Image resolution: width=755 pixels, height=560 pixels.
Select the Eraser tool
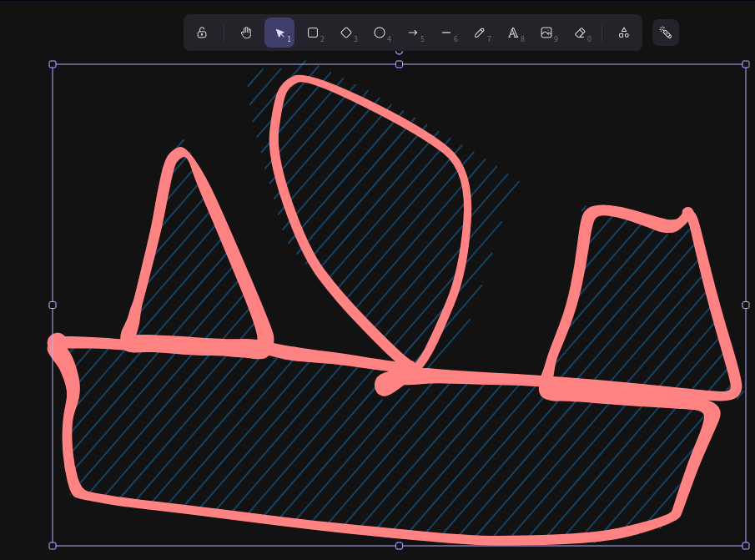click(580, 33)
